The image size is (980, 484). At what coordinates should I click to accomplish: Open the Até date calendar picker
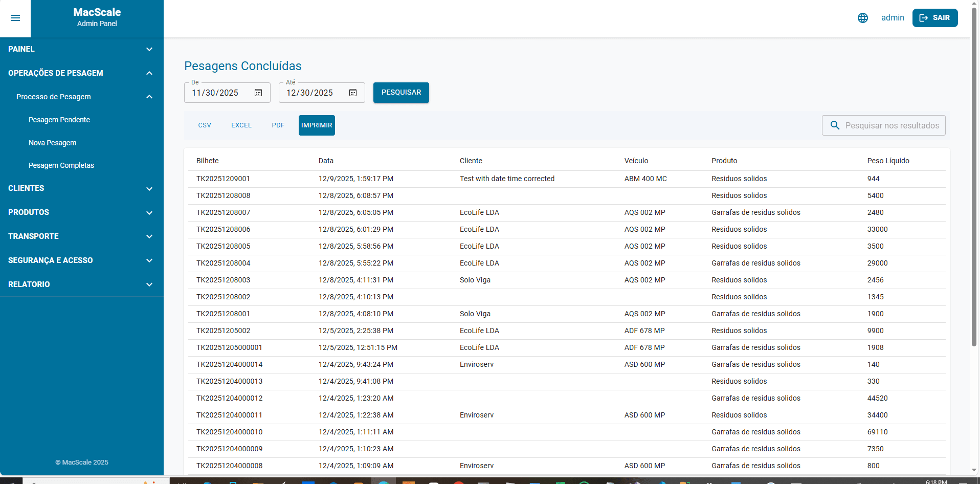pyautogui.click(x=353, y=93)
